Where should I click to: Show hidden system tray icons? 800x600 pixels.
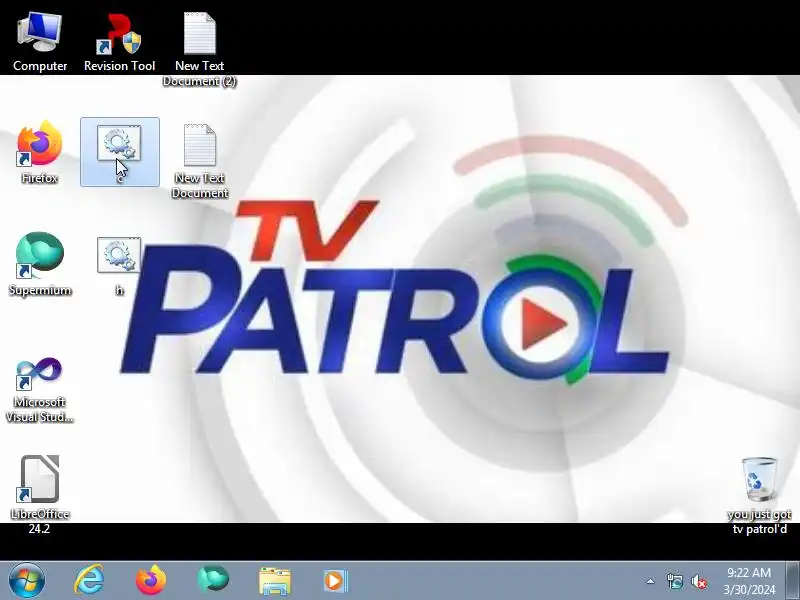[x=651, y=581]
